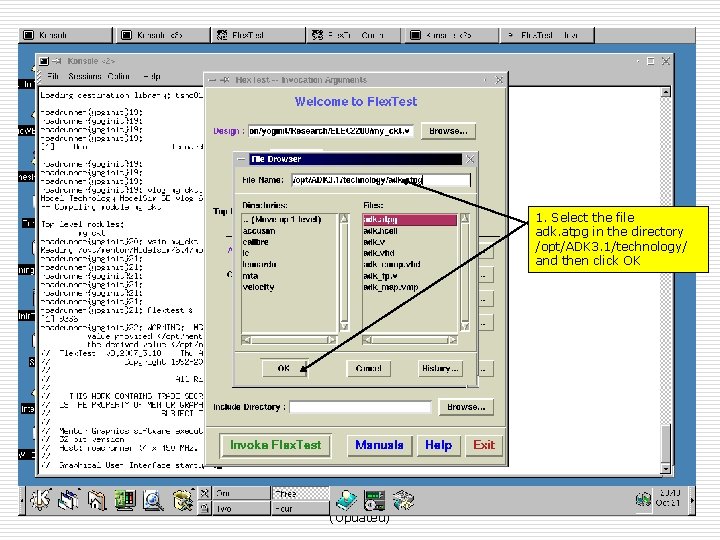Close the File Browser dialog

(470, 159)
